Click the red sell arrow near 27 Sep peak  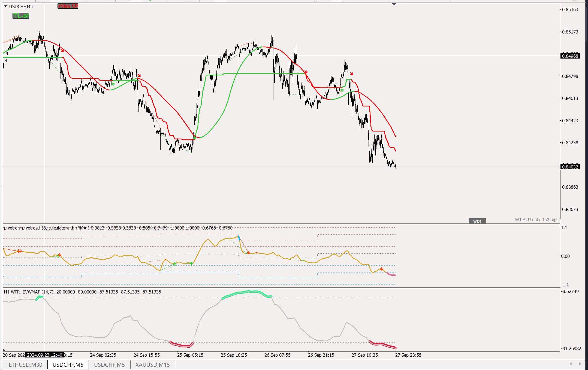(352, 74)
